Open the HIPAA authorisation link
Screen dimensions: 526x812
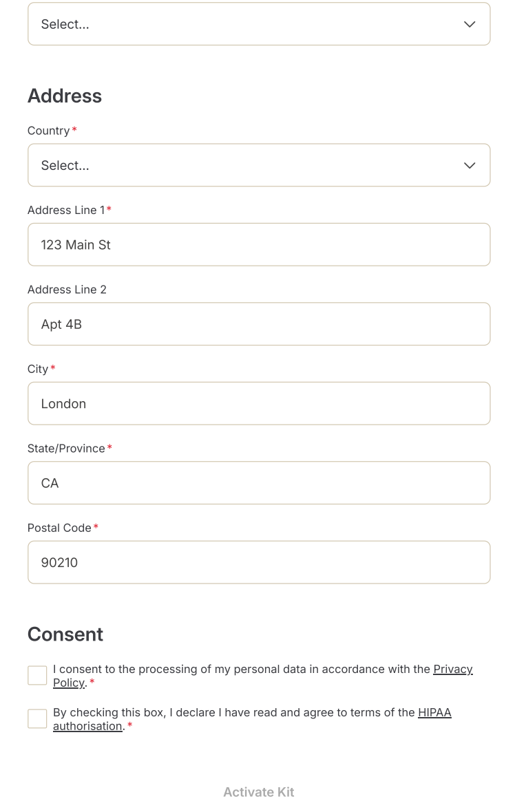click(434, 712)
